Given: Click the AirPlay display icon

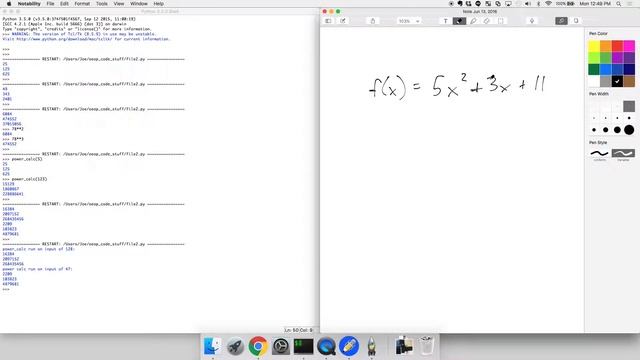Looking at the screenshot, I should [508, 4].
